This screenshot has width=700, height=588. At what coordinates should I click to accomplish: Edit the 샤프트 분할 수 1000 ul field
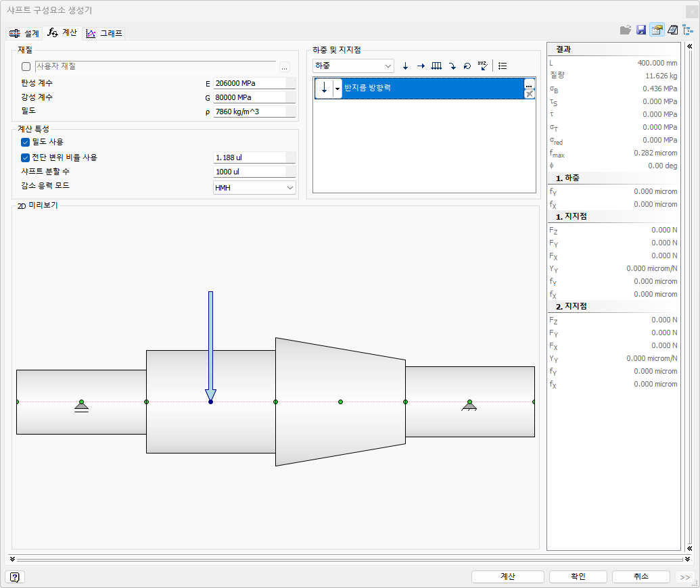[254, 172]
